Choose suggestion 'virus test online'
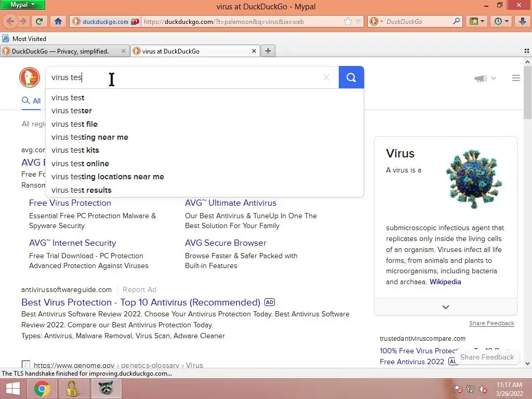 click(205, 164)
